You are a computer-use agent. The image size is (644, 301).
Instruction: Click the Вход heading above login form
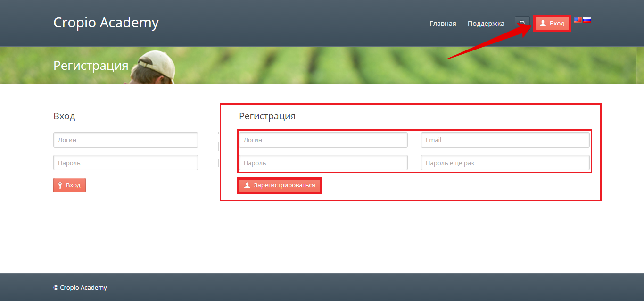pos(64,116)
